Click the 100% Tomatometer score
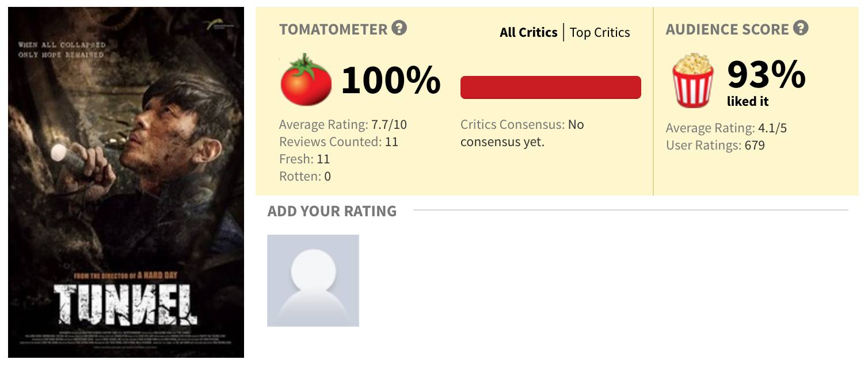The height and width of the screenshot is (367, 868). [x=391, y=80]
